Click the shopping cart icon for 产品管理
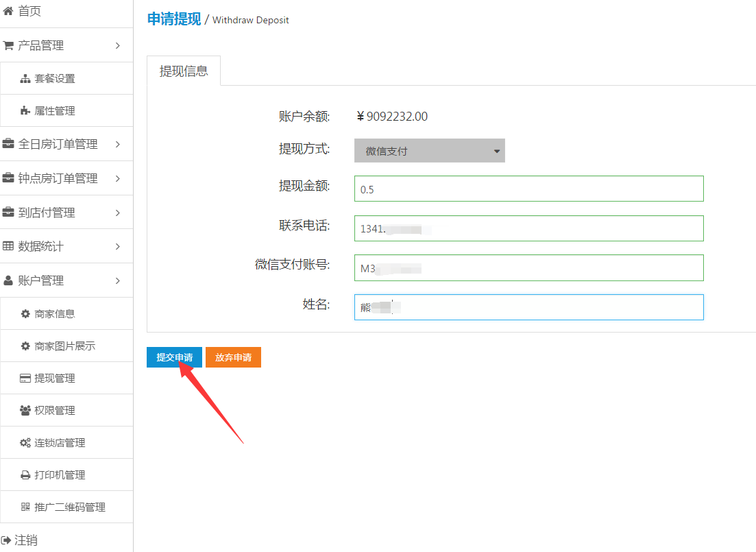 point(8,46)
